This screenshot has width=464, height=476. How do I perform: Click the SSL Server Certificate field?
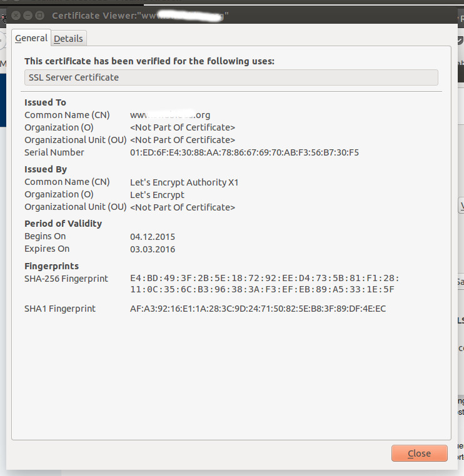click(231, 77)
